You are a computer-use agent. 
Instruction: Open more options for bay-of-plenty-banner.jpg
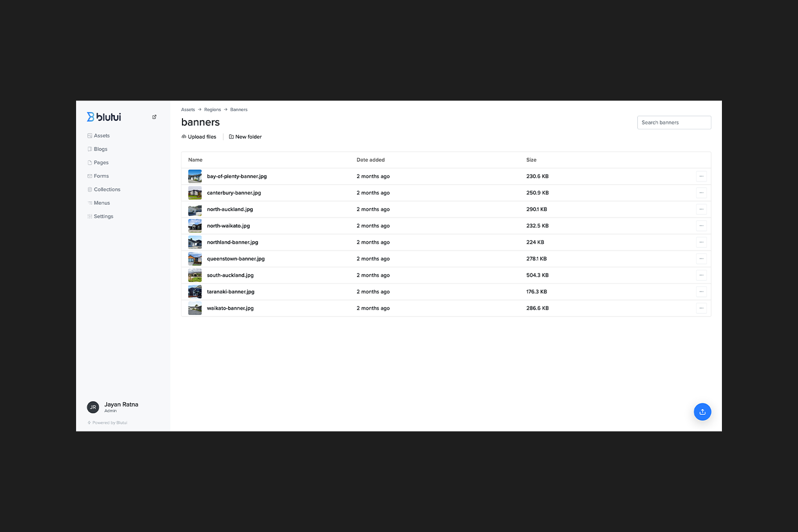click(x=701, y=176)
